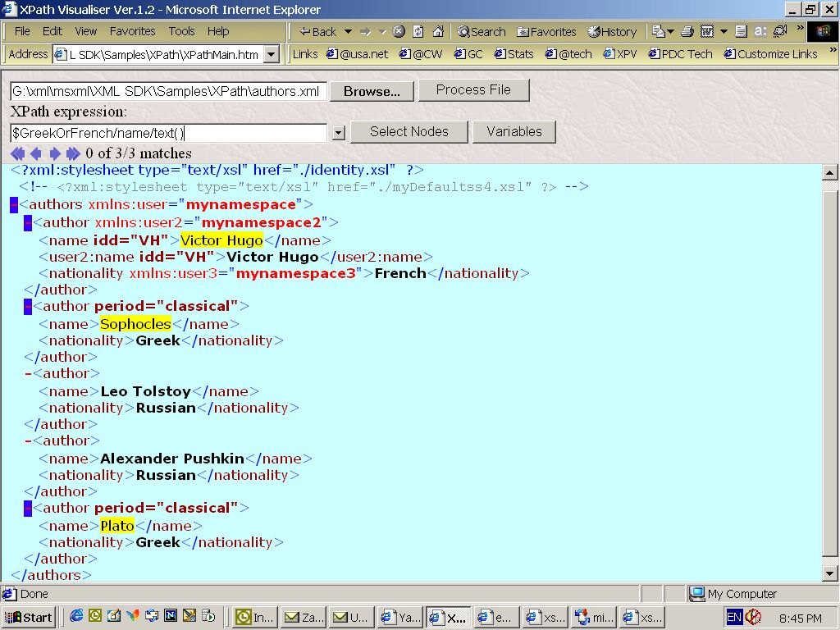Click the Mail toolbar icon
The height and width of the screenshot is (630, 840).
point(659,32)
